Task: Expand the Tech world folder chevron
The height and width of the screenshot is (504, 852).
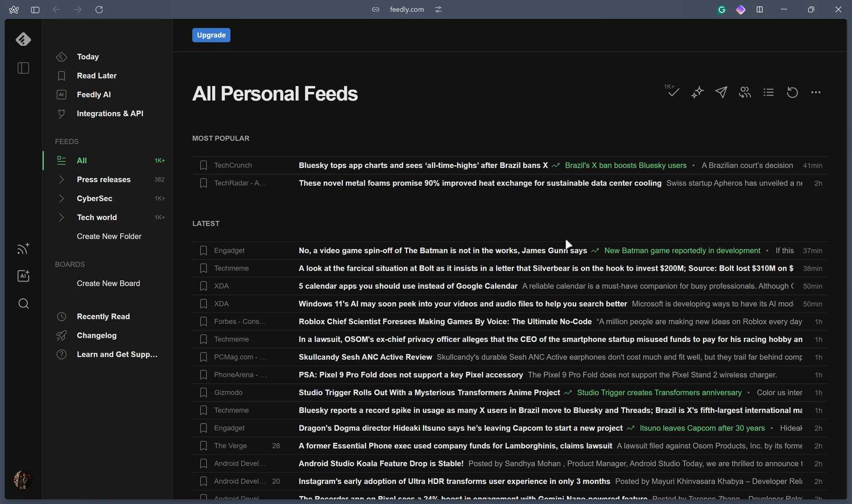Action: [61, 217]
